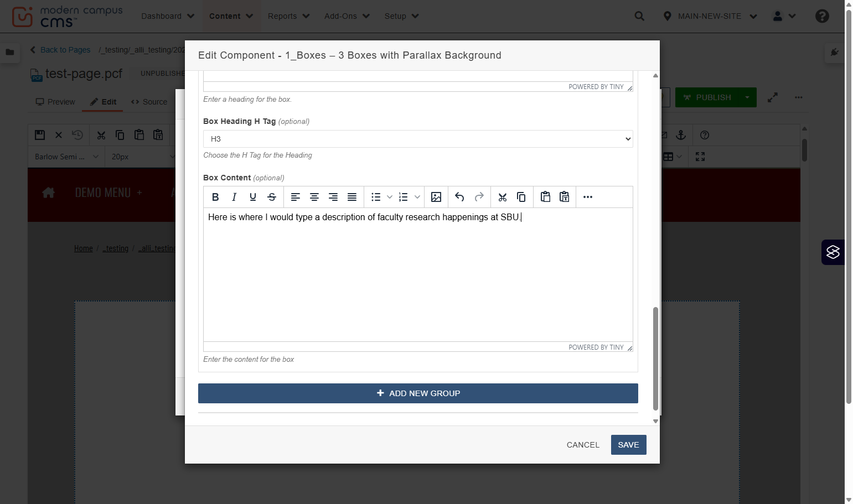Switch to the Source tab
The image size is (853, 504).
(x=149, y=102)
